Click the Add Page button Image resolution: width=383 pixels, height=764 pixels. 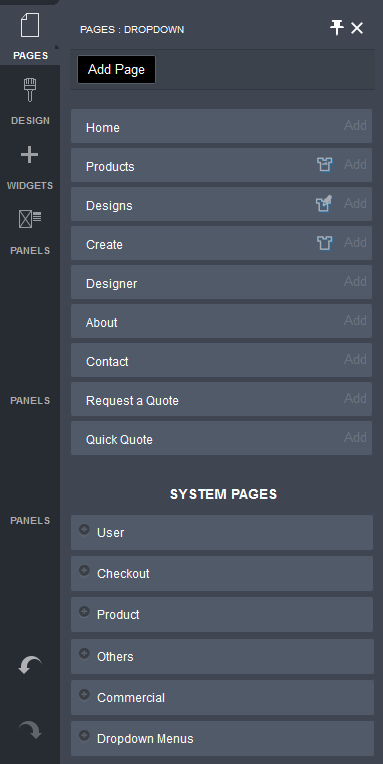(116, 70)
